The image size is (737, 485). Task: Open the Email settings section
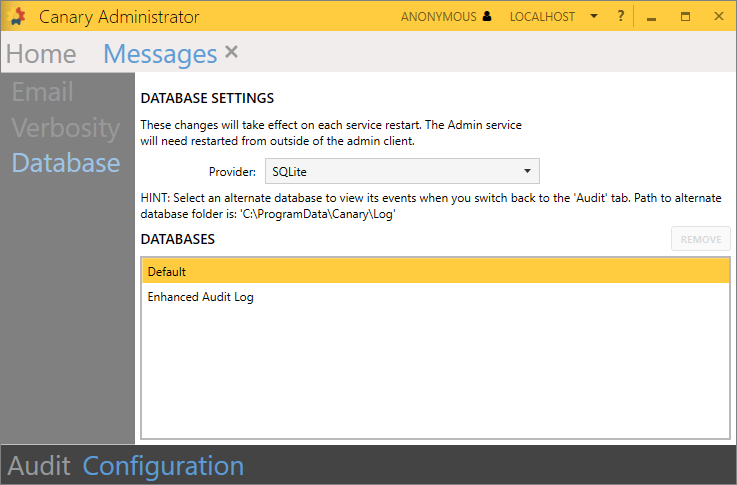pyautogui.click(x=43, y=93)
